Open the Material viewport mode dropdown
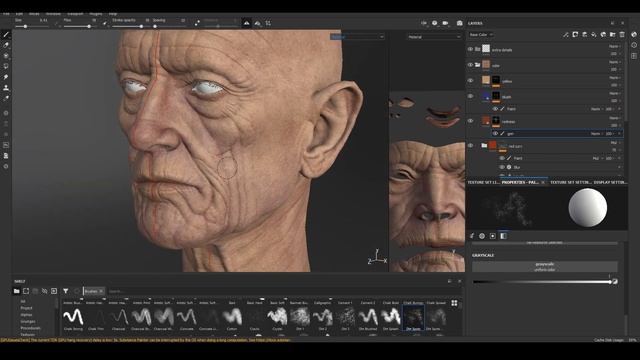Viewport: 640px width, 360px height. 434,37
